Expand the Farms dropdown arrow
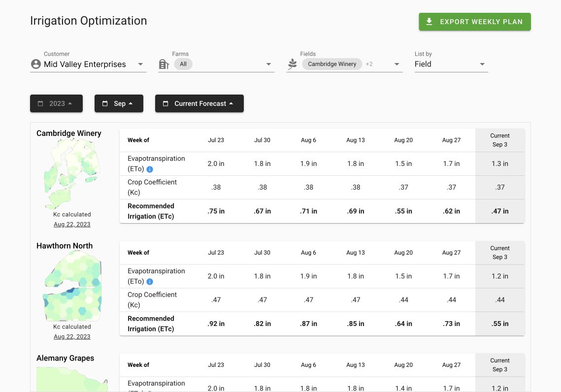 pos(268,65)
